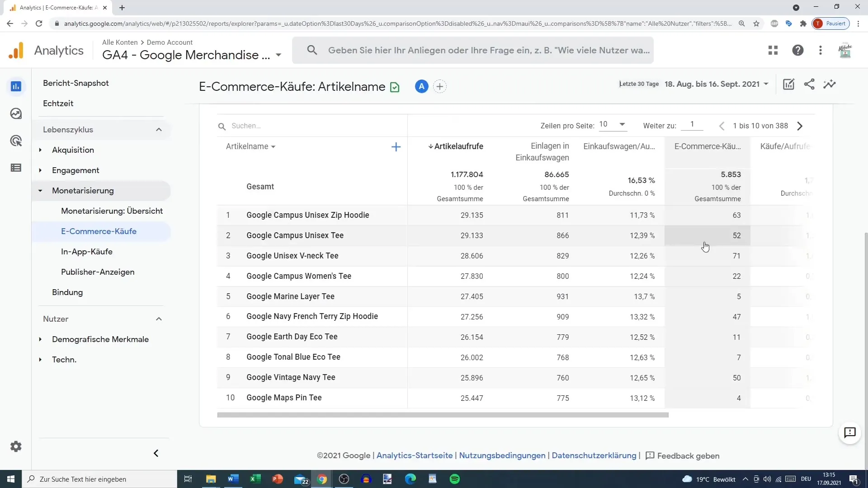Click the Analytics logo
Screen dimensions: 868x488
(16, 50)
